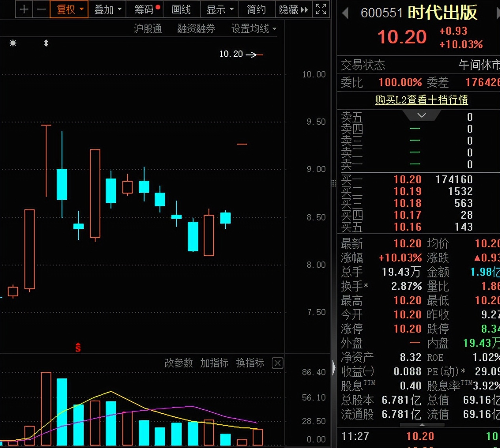The height and width of the screenshot is (448, 500).
Task: Open the 复权 dropdown
Action: 69,9
